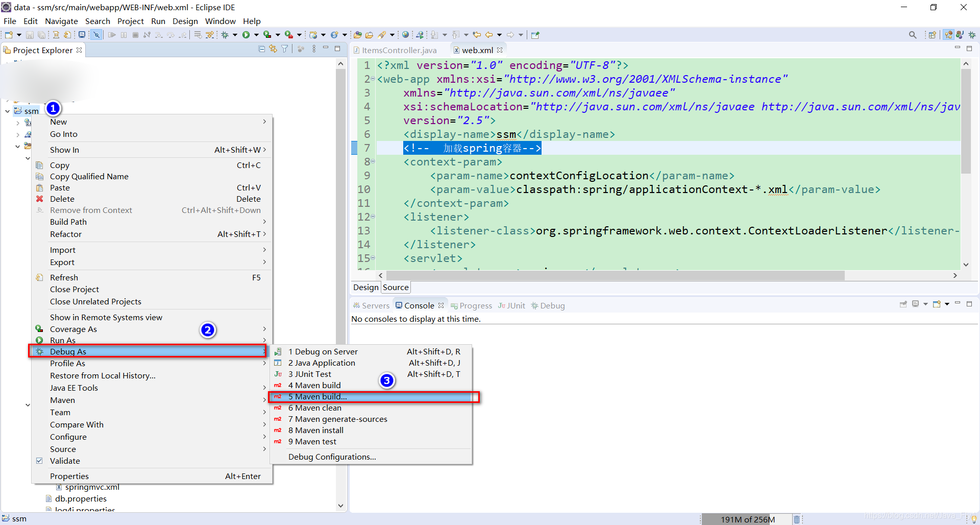Click the Coverage launch toolbar icon
This screenshot has height=525, width=980.
(x=267, y=35)
